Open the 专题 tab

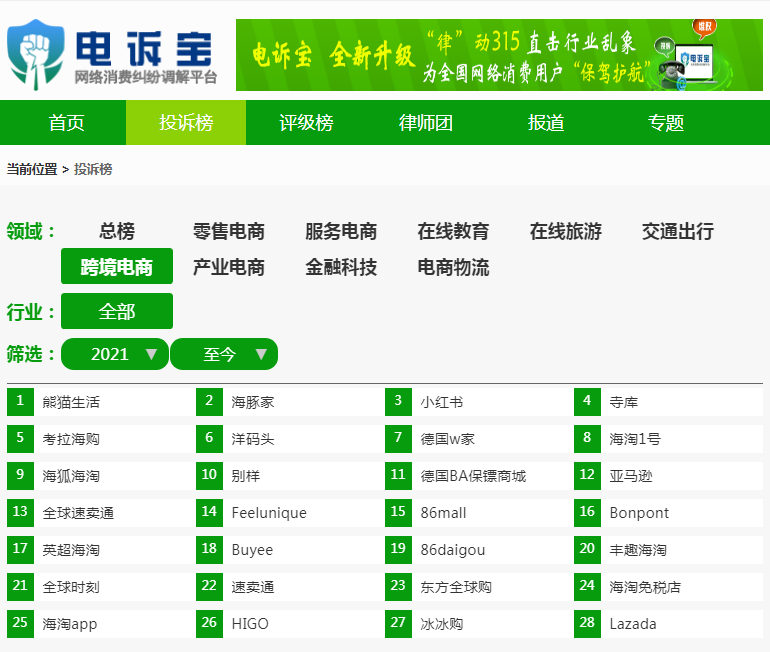(x=665, y=123)
